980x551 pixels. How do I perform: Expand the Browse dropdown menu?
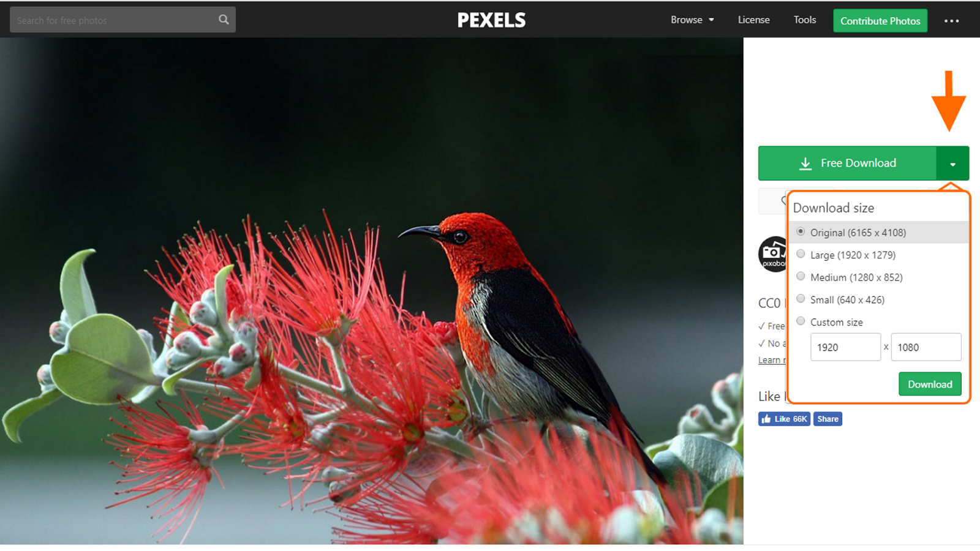pos(692,20)
